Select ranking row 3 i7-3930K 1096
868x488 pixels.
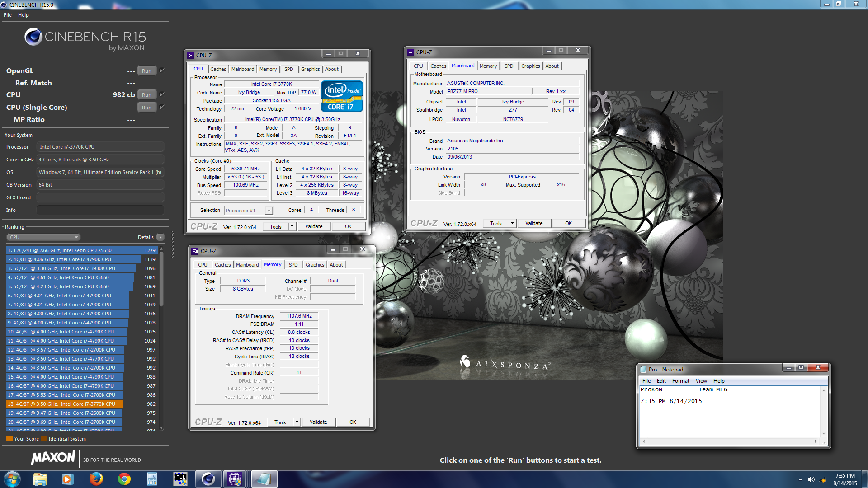pos(81,268)
